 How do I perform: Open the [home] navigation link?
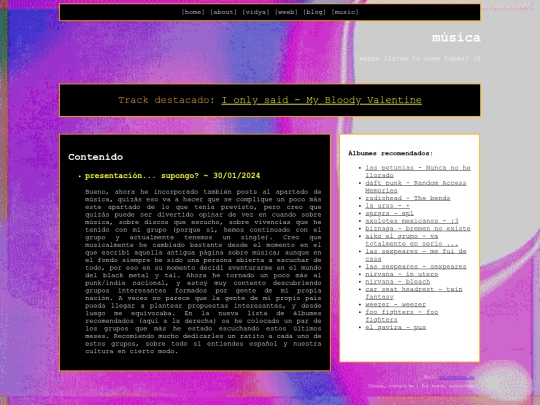193,12
